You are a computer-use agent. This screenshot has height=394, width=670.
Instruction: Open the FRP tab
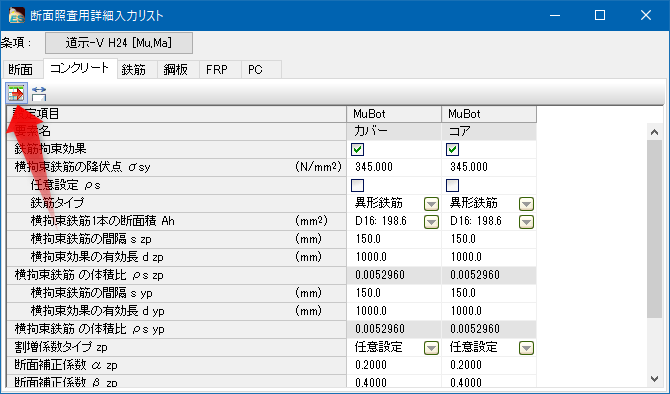217,70
